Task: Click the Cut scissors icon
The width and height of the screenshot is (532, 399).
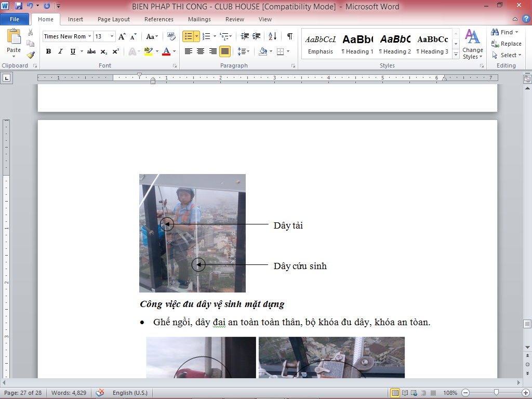Action: 31,33
